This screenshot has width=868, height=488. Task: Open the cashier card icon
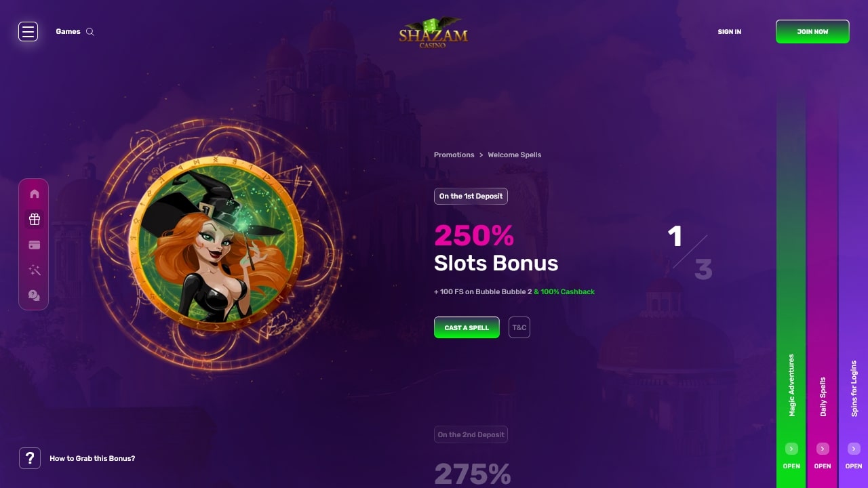(35, 245)
